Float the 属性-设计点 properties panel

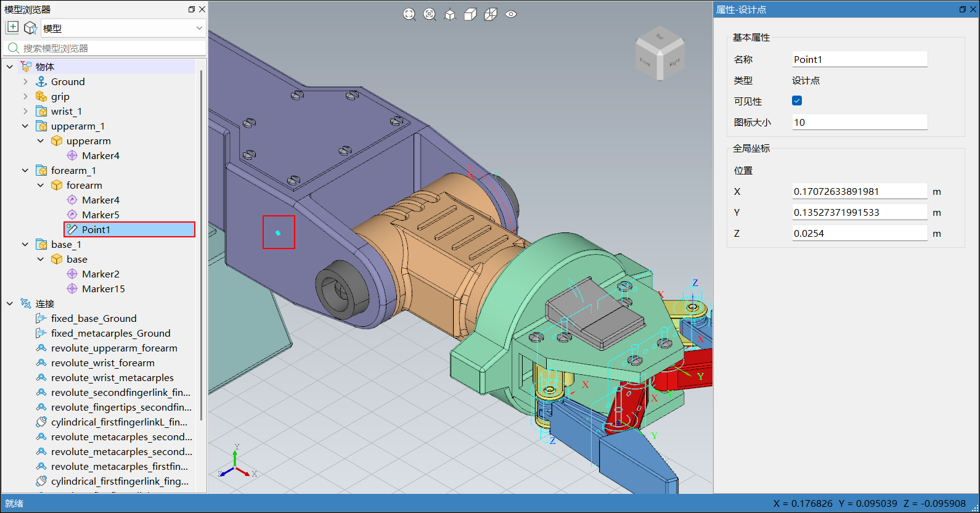click(962, 9)
